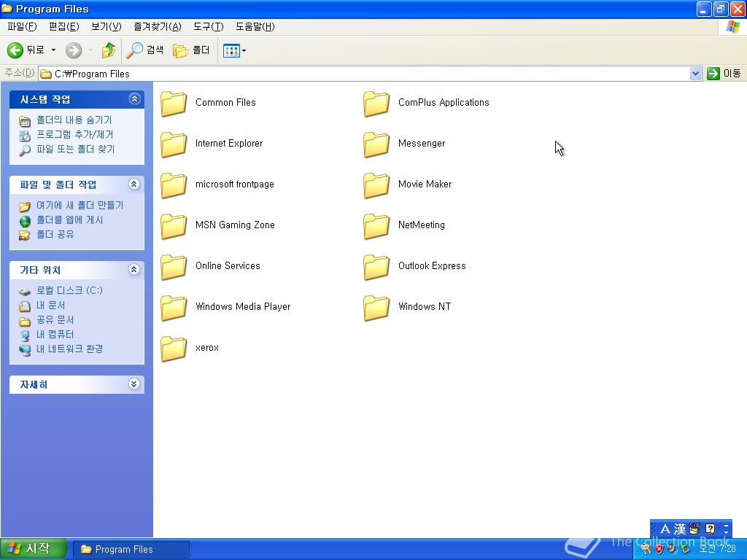Expand the address bar dropdown
747x560 pixels.
(695, 74)
